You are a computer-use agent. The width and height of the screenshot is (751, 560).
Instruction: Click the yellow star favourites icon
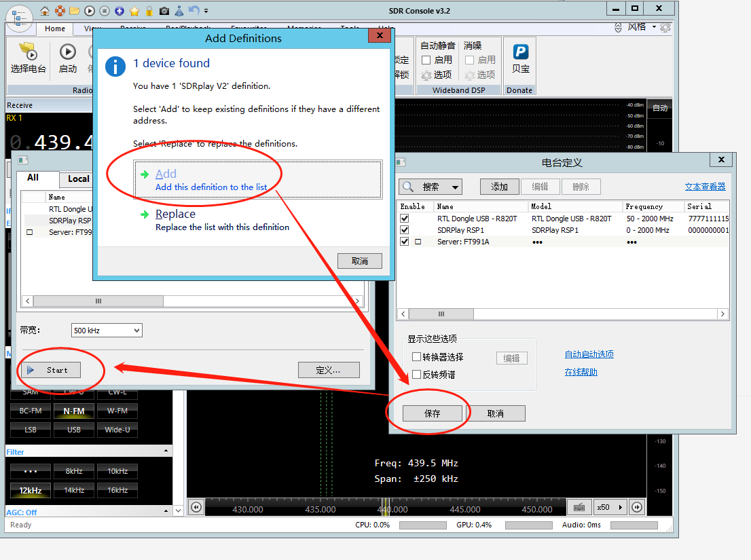click(x=134, y=11)
